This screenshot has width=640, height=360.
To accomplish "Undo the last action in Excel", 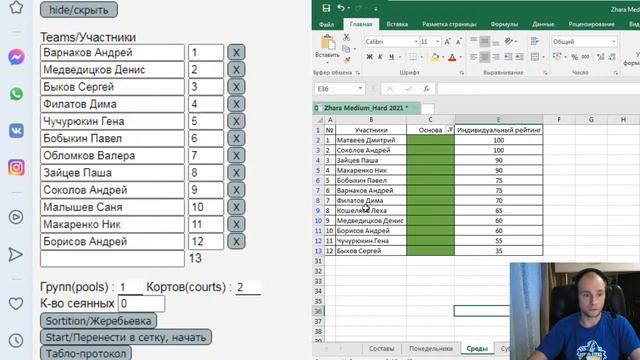I will (x=341, y=8).
